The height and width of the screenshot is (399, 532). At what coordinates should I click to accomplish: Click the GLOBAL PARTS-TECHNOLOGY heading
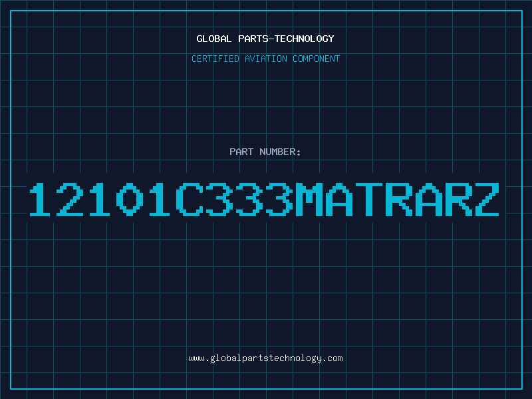pyautogui.click(x=265, y=39)
